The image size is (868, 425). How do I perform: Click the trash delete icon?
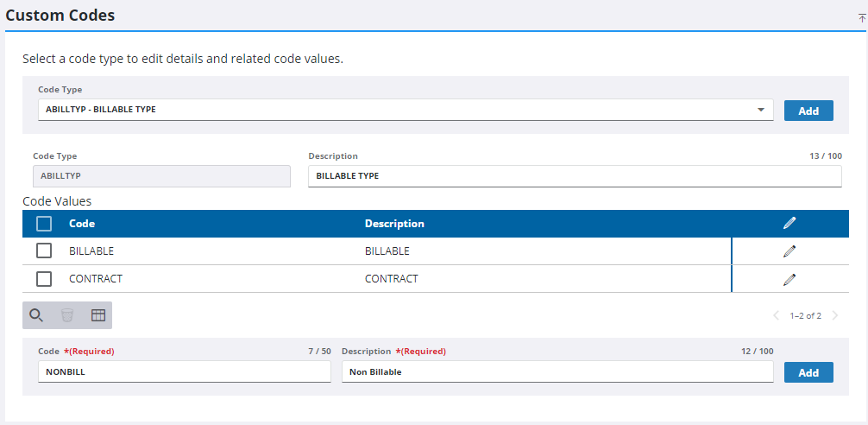pyautogui.click(x=67, y=315)
